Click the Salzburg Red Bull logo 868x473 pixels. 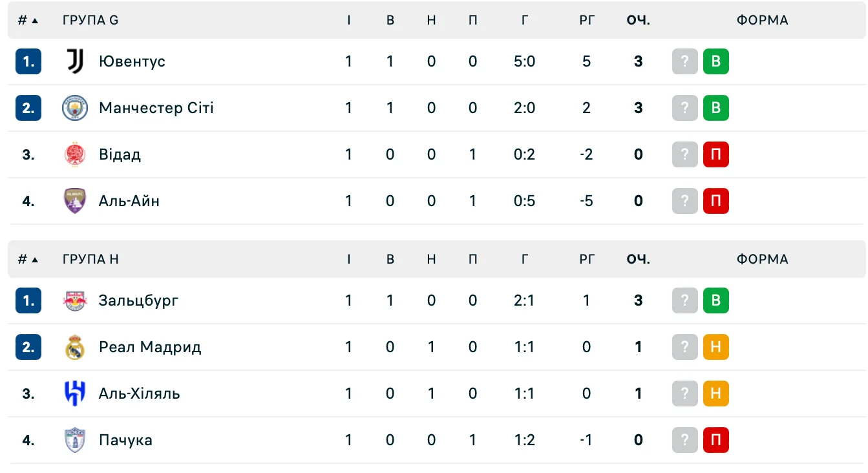(x=75, y=300)
